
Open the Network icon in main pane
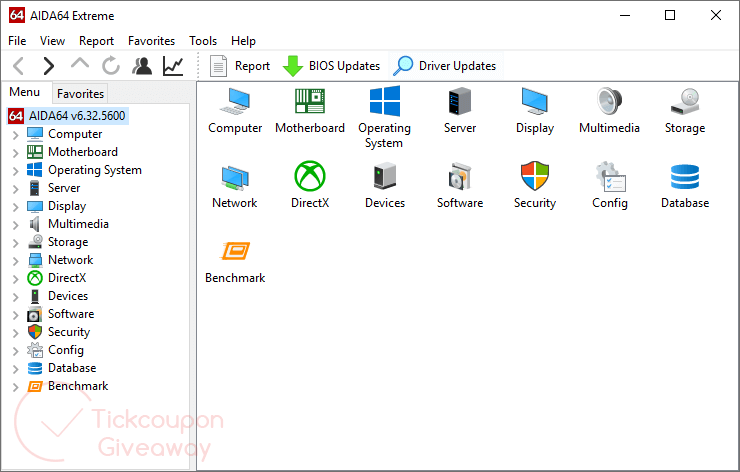point(235,177)
